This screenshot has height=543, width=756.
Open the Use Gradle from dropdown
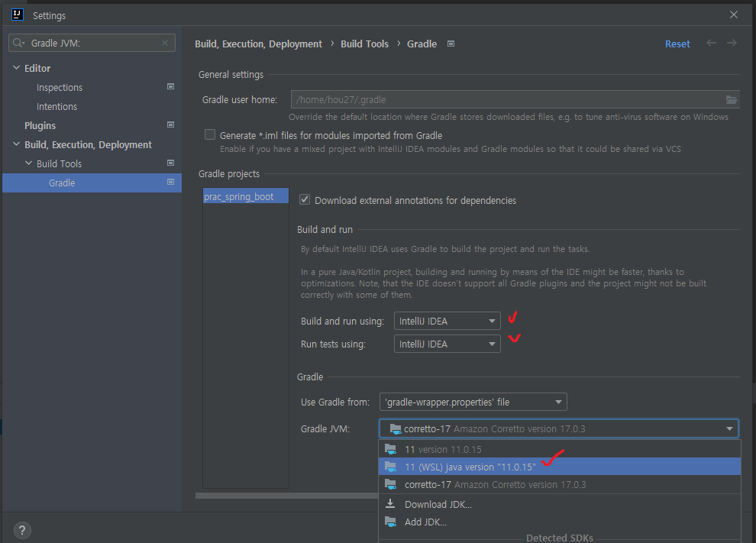[x=473, y=402]
